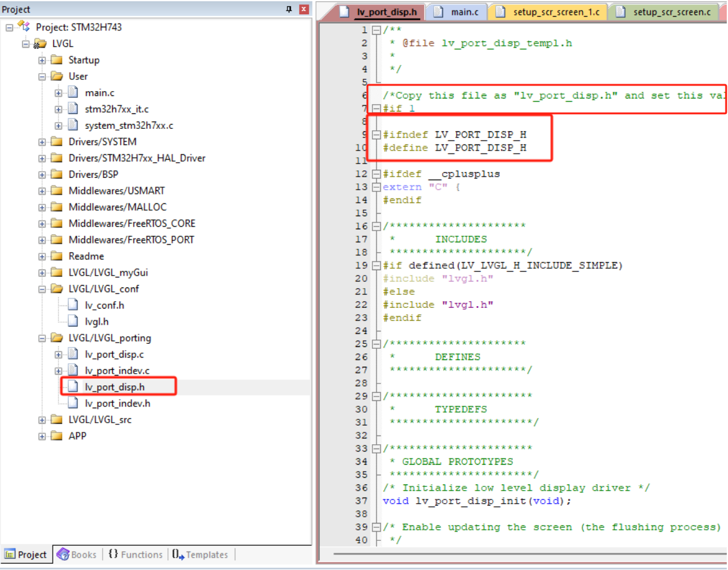This screenshot has height=570, width=728.
Task: Switch to the Project bottom tab
Action: tap(26, 555)
